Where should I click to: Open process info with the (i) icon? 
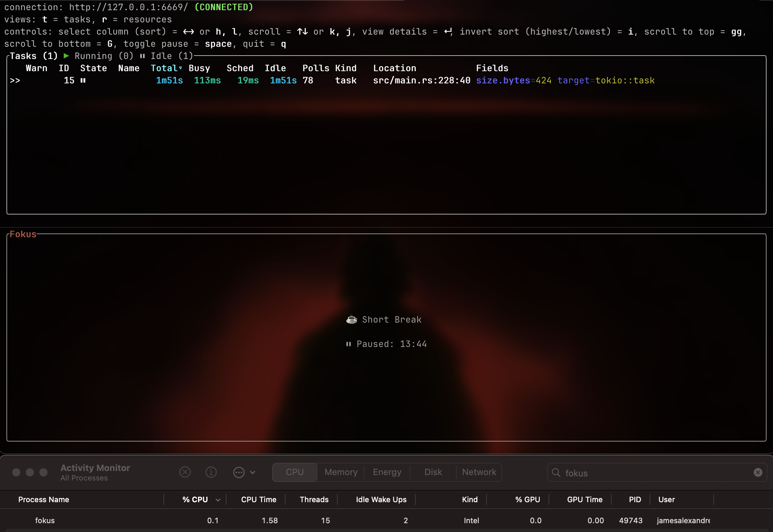(x=211, y=472)
